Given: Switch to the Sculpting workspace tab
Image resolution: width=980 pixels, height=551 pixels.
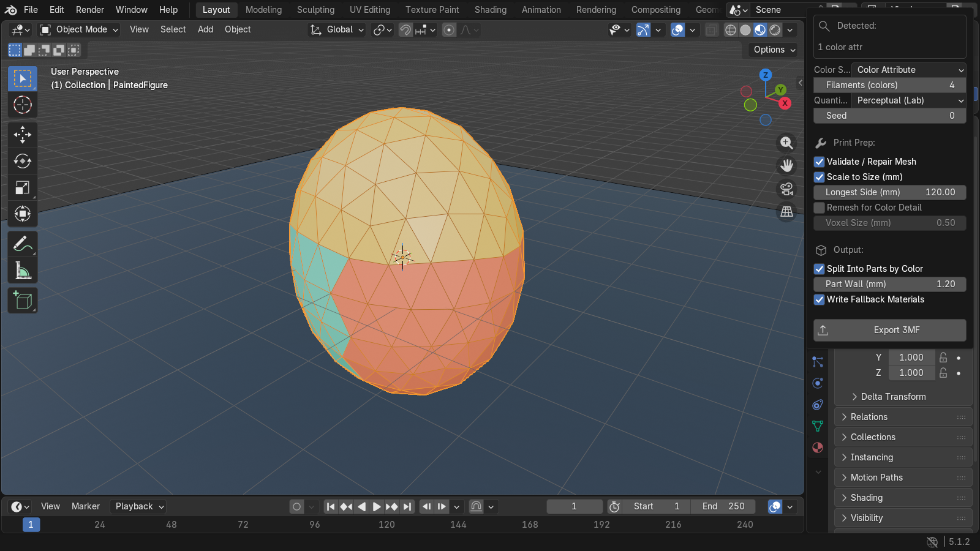Looking at the screenshot, I should click(x=315, y=10).
